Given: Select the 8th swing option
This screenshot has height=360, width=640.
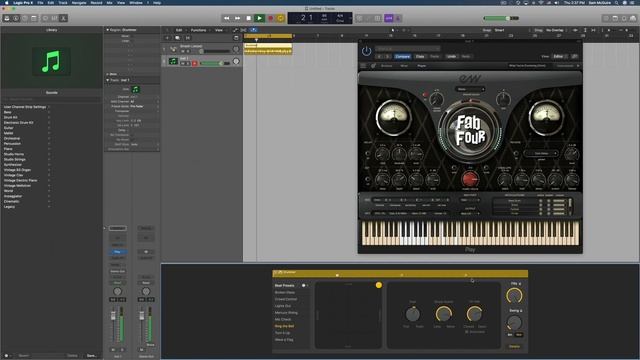Looking at the screenshot, I should [x=510, y=335].
